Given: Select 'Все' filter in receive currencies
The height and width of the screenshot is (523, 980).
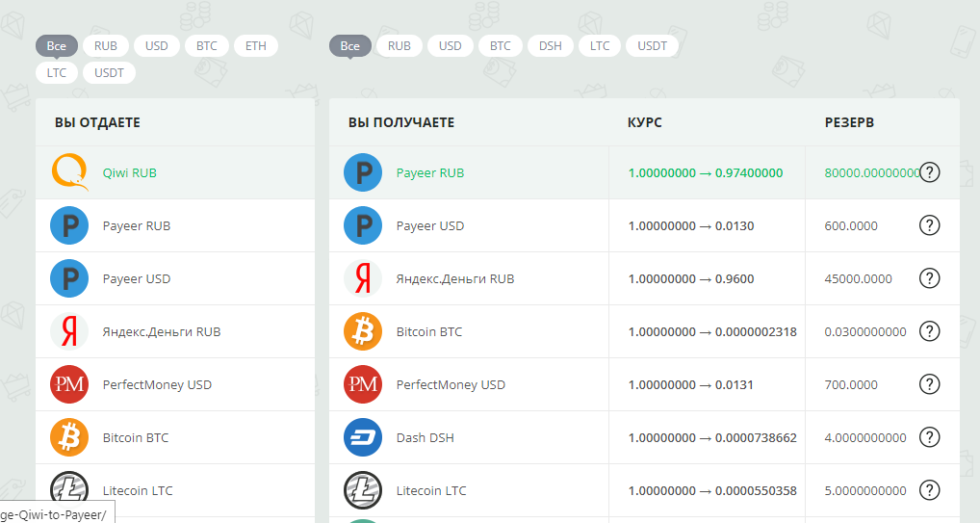Looking at the screenshot, I should [350, 45].
